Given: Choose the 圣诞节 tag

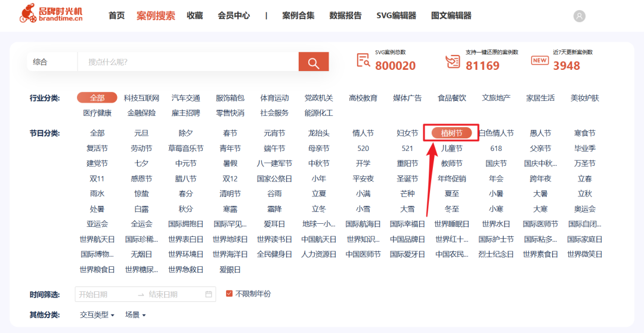Looking at the screenshot, I should click(x=407, y=179).
